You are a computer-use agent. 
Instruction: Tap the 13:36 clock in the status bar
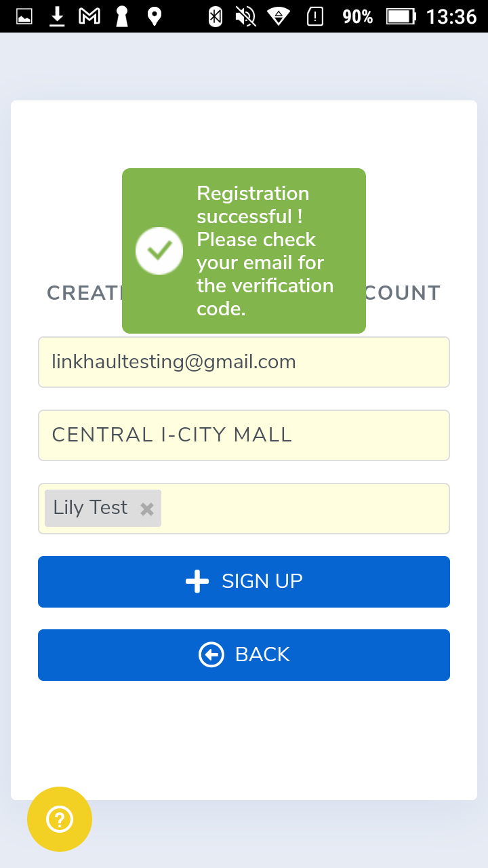pyautogui.click(x=451, y=16)
